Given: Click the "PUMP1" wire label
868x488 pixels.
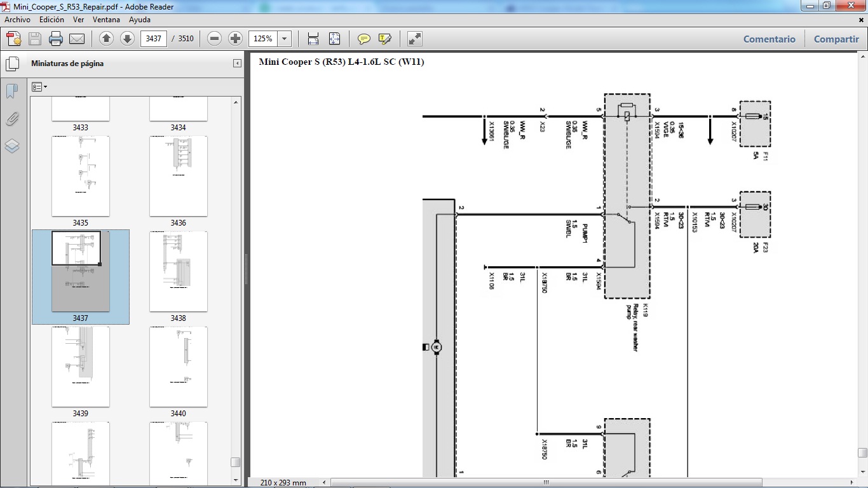Looking at the screenshot, I should coord(585,234).
